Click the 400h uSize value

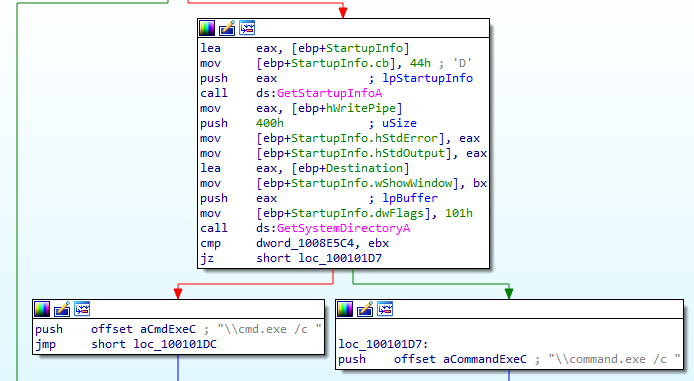click(270, 123)
